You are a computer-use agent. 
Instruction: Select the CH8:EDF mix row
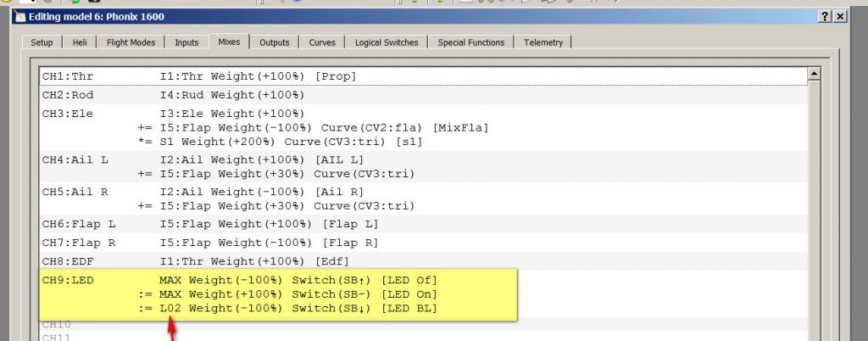tap(254, 261)
